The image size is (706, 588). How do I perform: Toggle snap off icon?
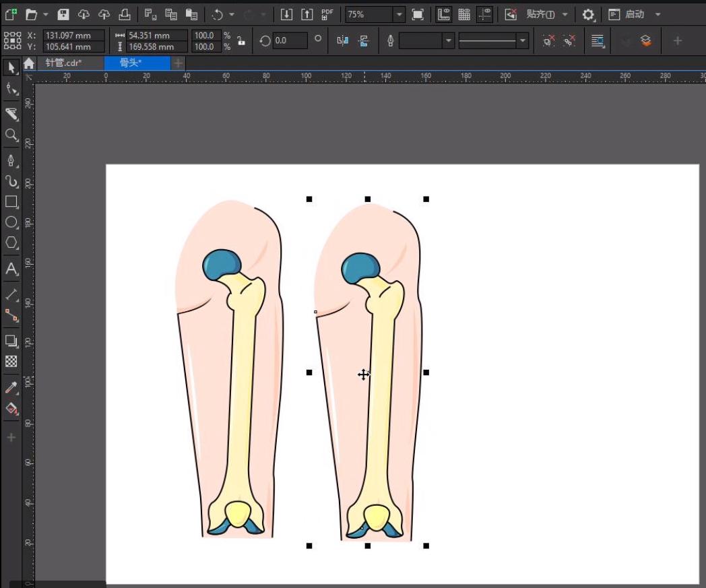coord(511,14)
